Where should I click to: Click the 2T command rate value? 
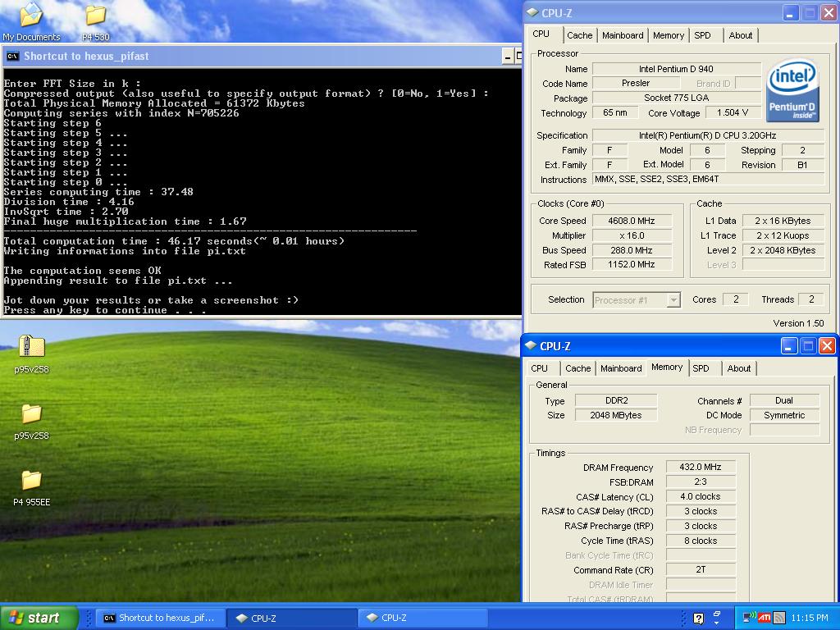click(701, 569)
